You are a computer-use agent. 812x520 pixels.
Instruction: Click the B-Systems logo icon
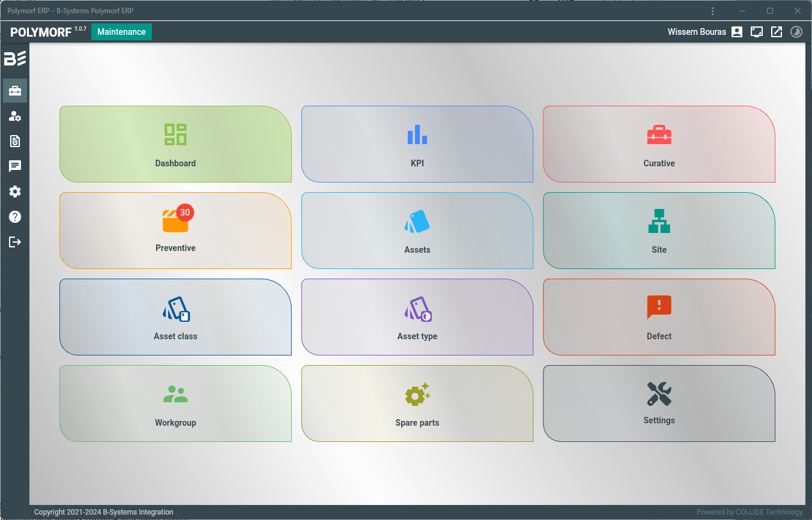click(15, 58)
